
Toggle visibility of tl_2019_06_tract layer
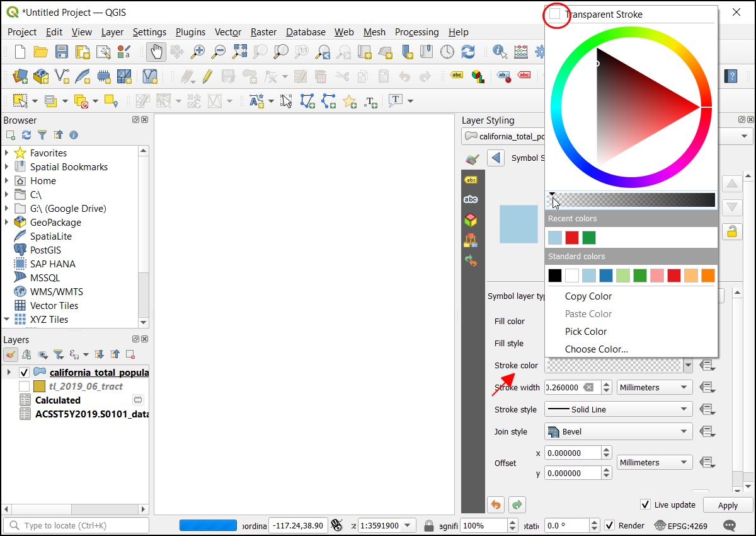coord(25,386)
